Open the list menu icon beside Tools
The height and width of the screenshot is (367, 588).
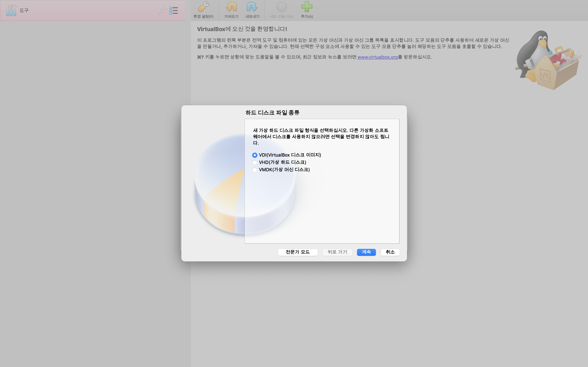click(173, 10)
